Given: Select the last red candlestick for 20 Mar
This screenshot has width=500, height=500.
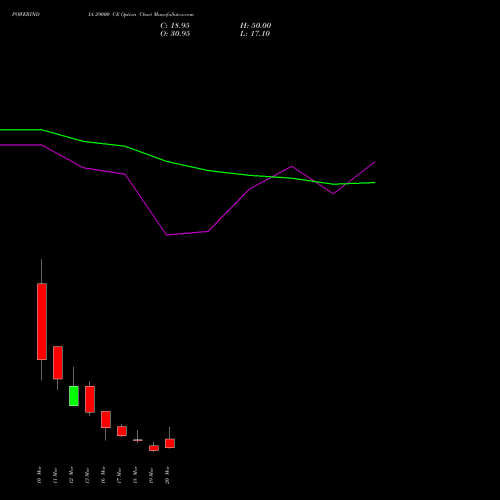Looking at the screenshot, I should pos(170,443).
